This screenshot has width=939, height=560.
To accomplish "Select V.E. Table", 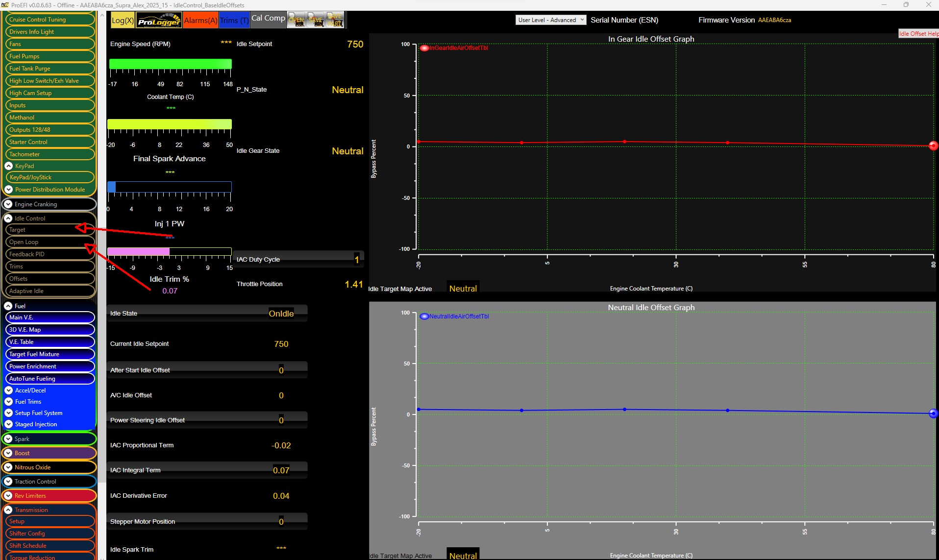I will point(49,342).
